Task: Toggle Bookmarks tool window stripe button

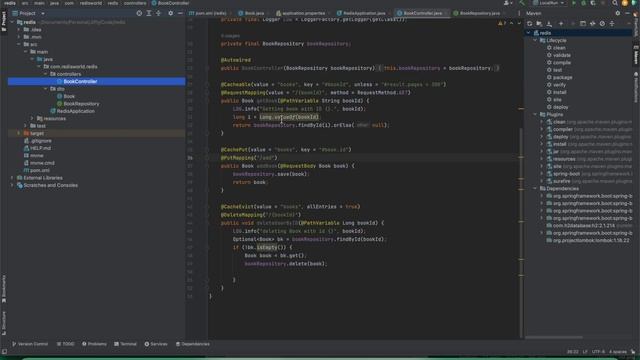Action: (x=4, y=289)
